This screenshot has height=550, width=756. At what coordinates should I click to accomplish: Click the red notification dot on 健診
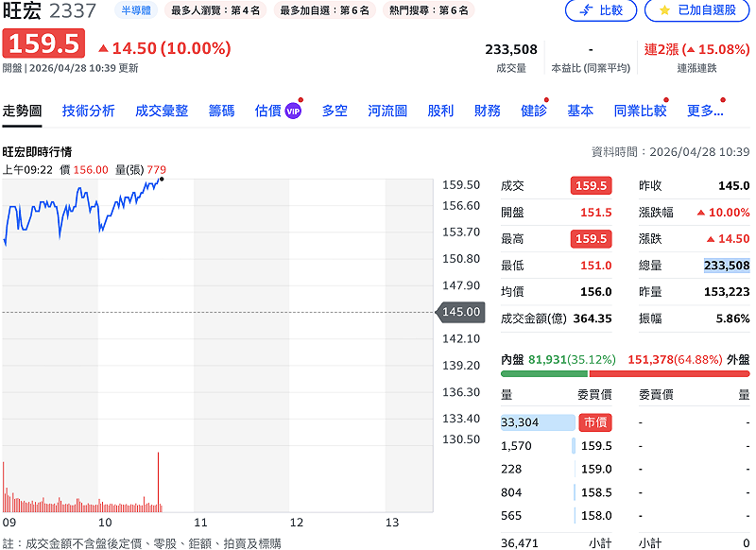click(544, 101)
